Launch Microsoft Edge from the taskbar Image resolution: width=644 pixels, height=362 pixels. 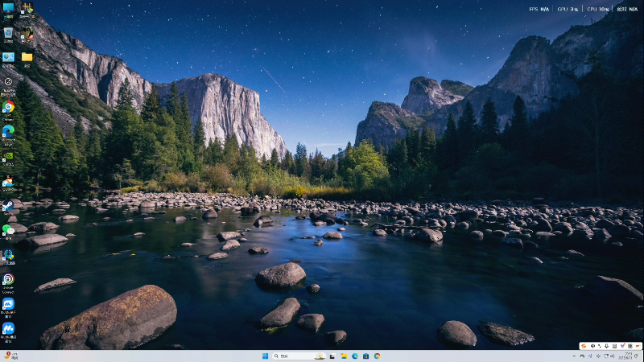tap(355, 356)
